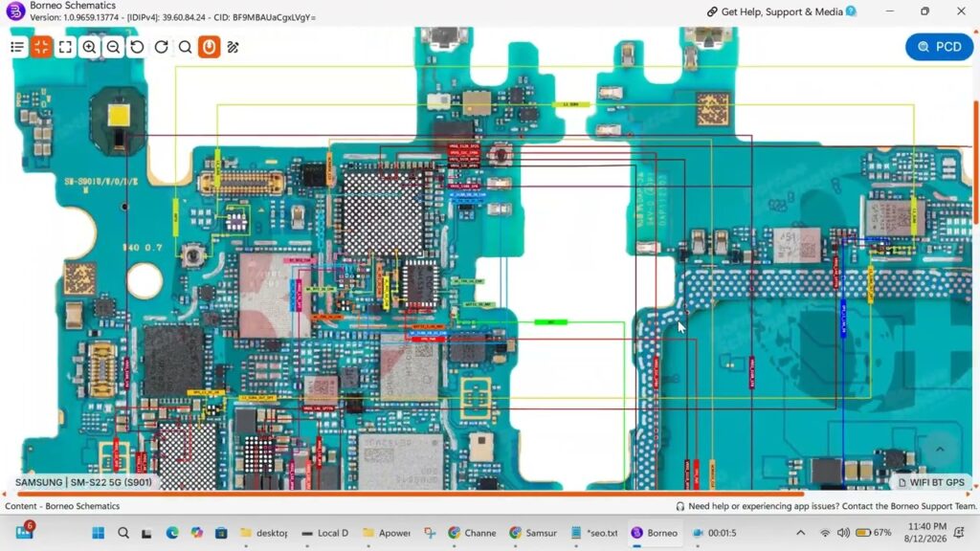This screenshot has width=980, height=551.
Task: Open Task View on taskbar
Action: point(146,533)
